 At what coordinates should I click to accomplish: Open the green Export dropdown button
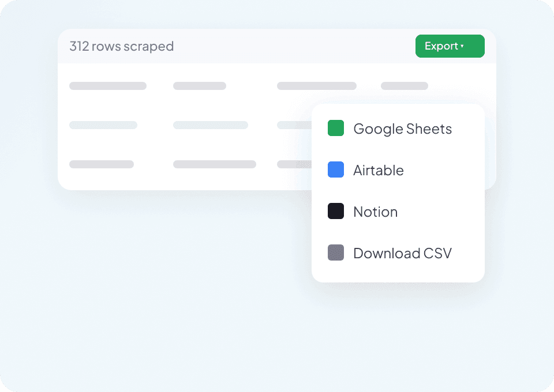(x=450, y=46)
